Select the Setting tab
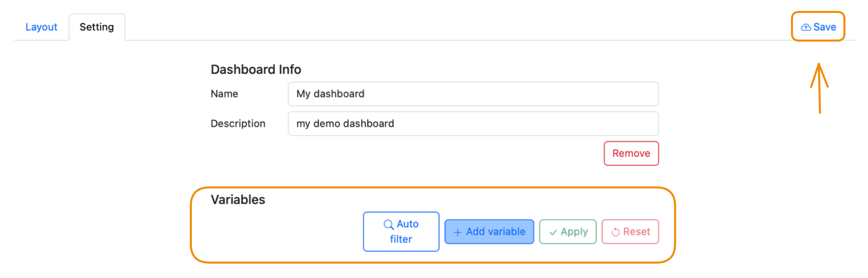Image resolution: width=868 pixels, height=278 pixels. 97,27
